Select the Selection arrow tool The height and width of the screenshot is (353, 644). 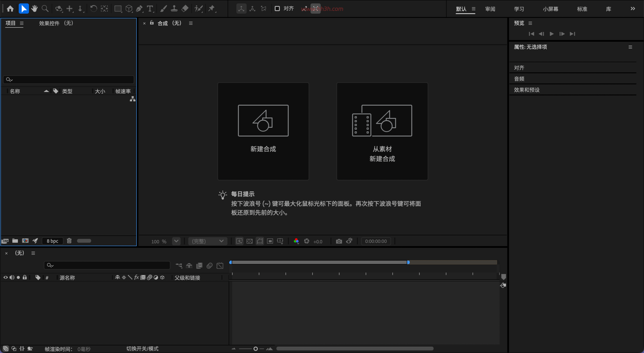24,9
